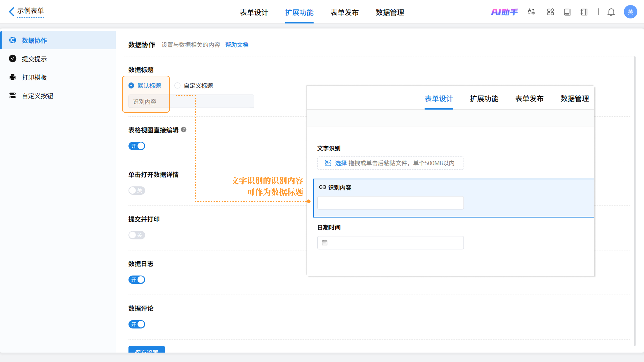Image resolution: width=644 pixels, height=362 pixels.
Task: Click the help icon beside 表格视图直接编辑
Action: [x=183, y=130]
